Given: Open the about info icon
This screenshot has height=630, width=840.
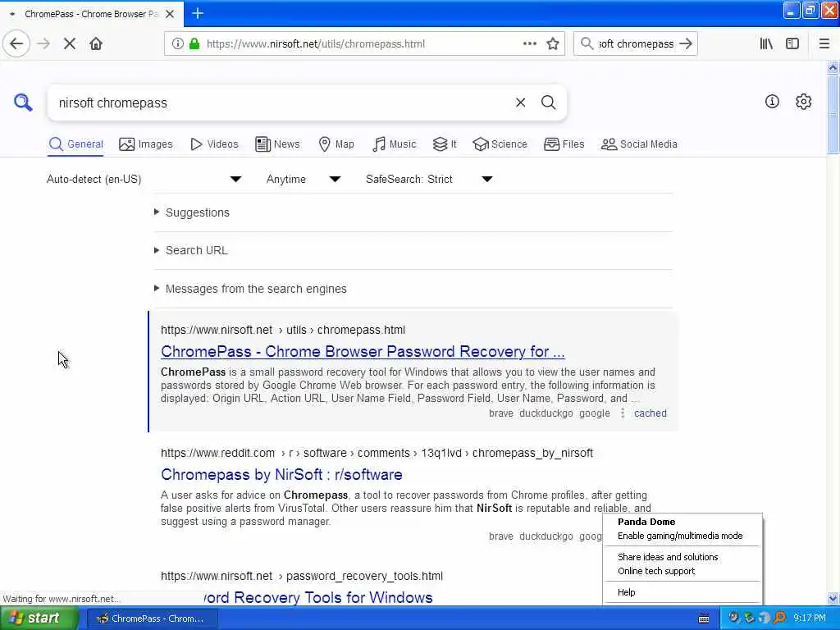Looking at the screenshot, I should click(x=771, y=101).
